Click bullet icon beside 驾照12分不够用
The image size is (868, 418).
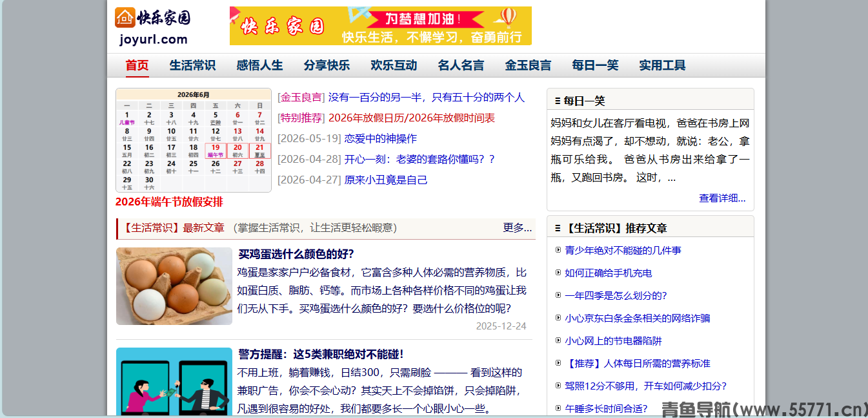pyautogui.click(x=558, y=386)
